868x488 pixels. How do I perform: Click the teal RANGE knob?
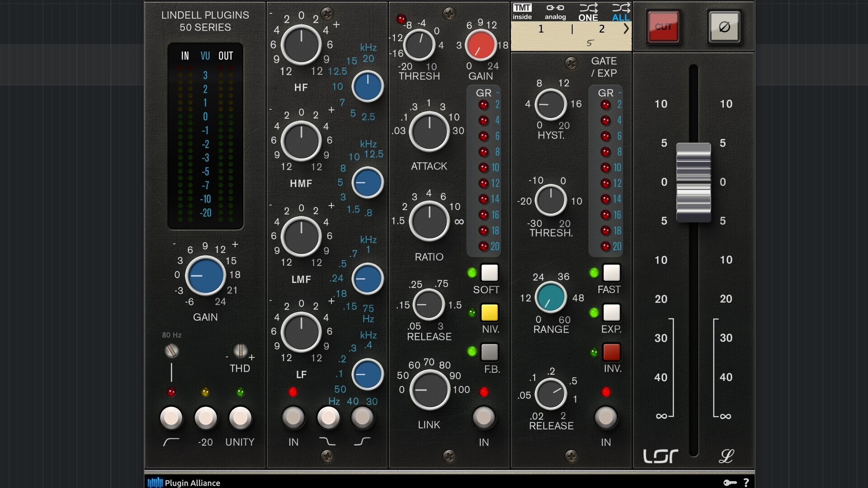(x=551, y=297)
